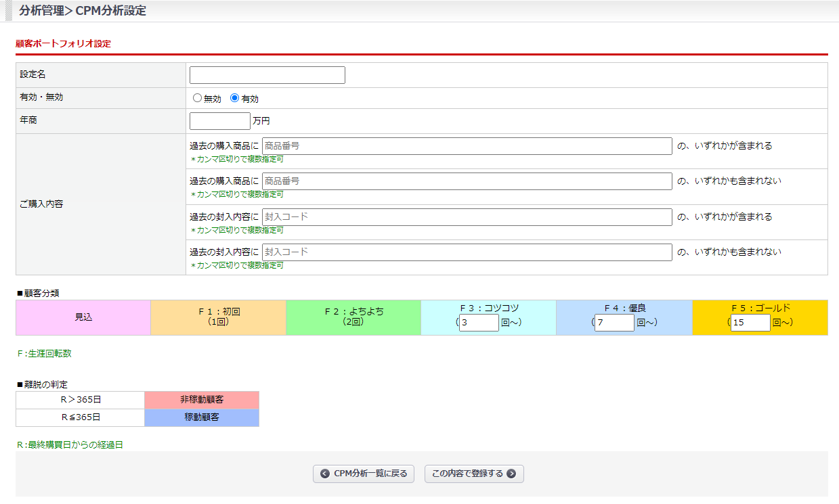Screen dimensions: 839x504
Task: Select the green F2:よちよち cell
Action: click(353, 317)
